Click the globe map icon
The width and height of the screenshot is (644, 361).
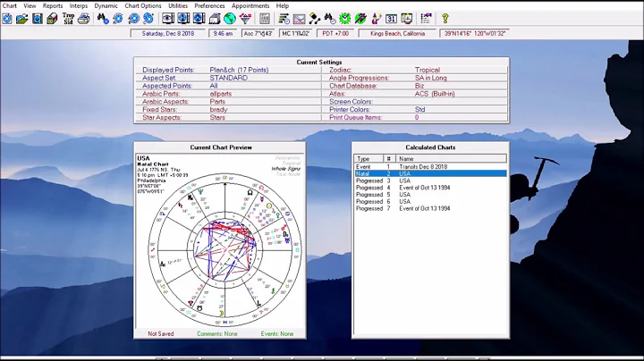pos(230,19)
